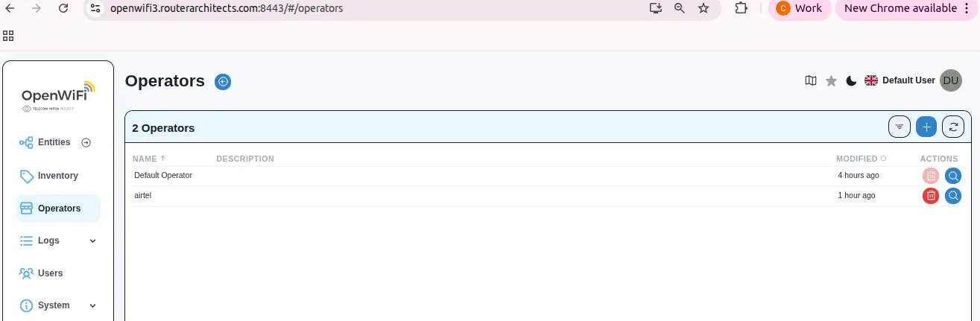Go back with the browser back arrow
980x321 pixels.
(x=10, y=8)
